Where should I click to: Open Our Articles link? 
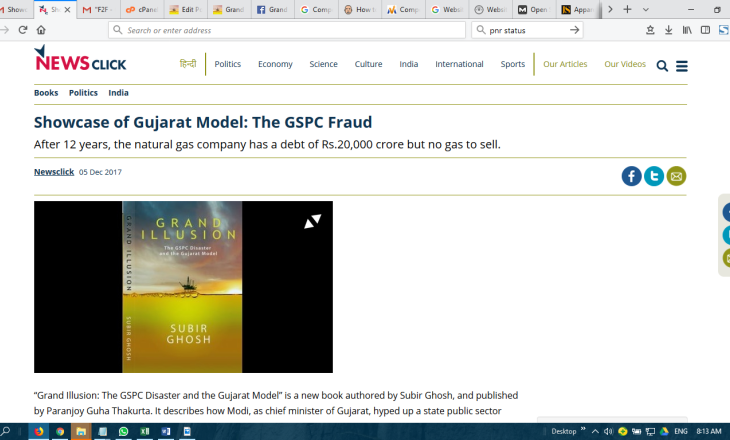point(565,64)
